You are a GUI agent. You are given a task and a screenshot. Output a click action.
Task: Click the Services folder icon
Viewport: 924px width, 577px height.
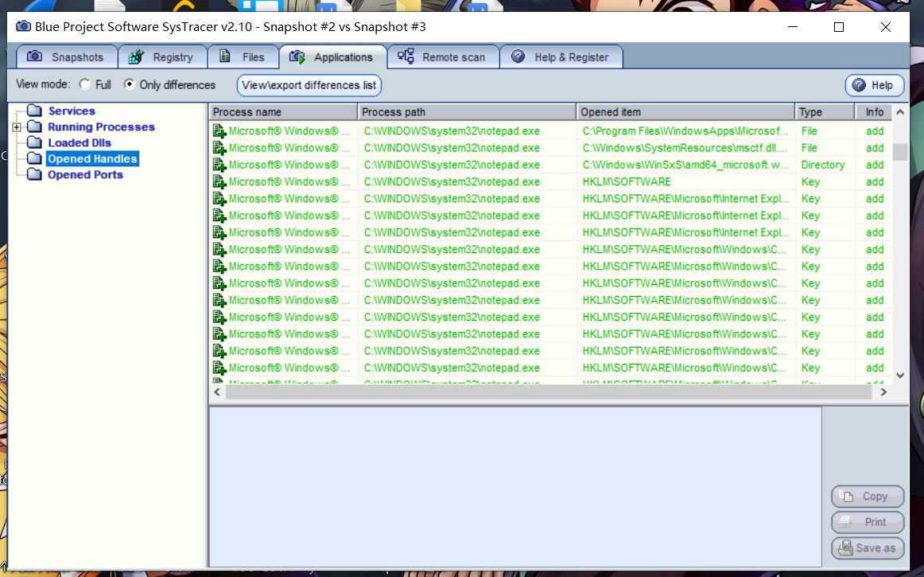coord(35,111)
